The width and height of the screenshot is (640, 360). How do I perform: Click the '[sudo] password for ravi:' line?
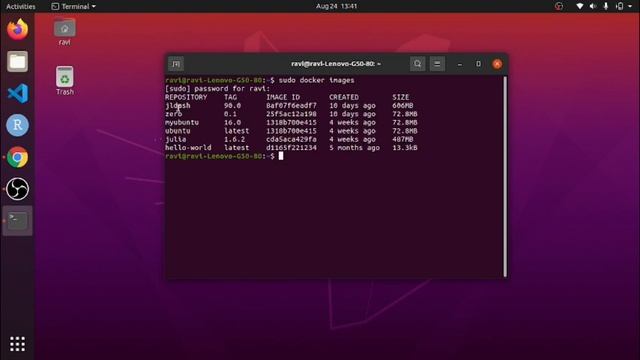coord(217,89)
